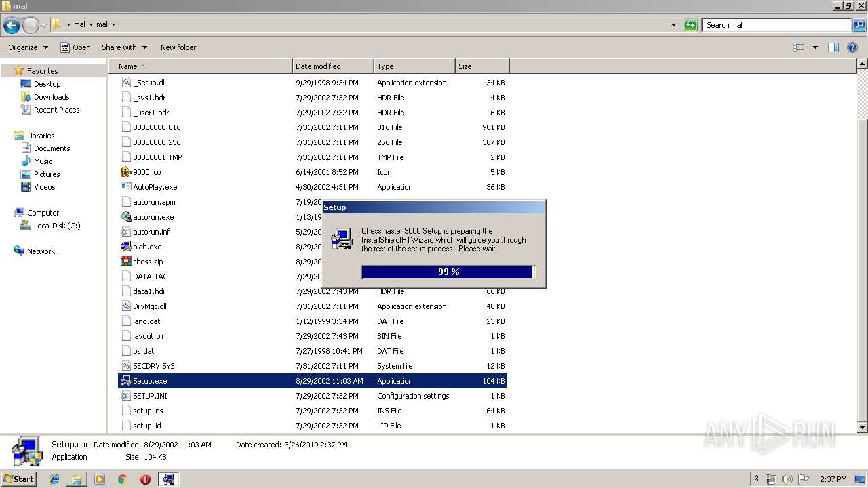Click the Back navigation arrow
This screenshot has height=488, width=868.
(x=12, y=26)
